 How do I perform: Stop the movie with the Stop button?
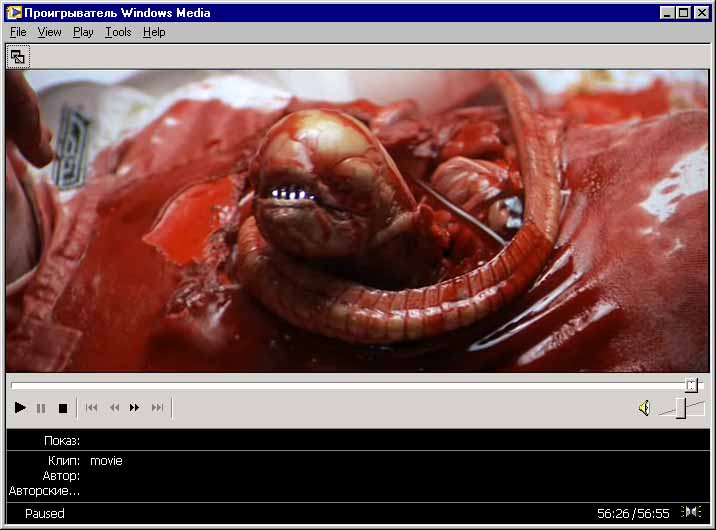point(63,408)
